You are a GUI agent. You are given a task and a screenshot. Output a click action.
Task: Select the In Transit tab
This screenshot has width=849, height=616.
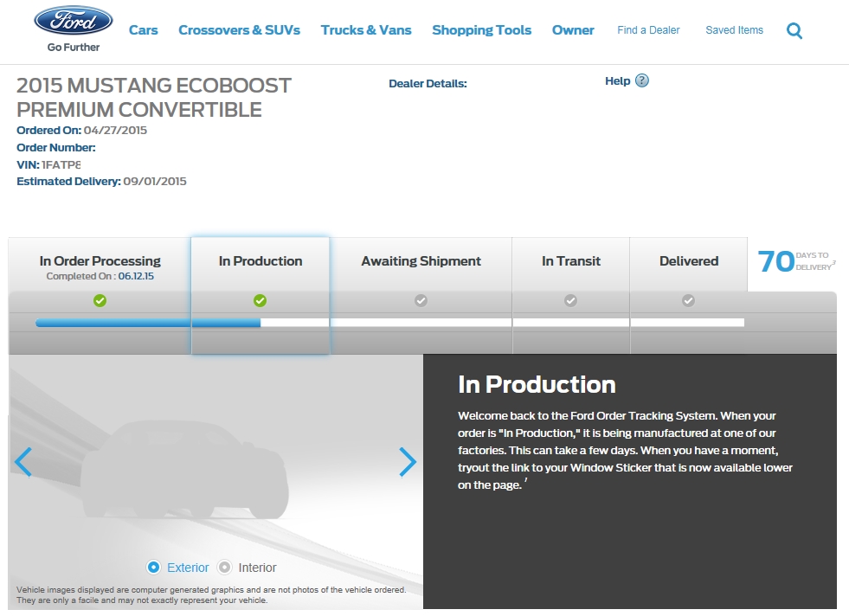tap(570, 295)
